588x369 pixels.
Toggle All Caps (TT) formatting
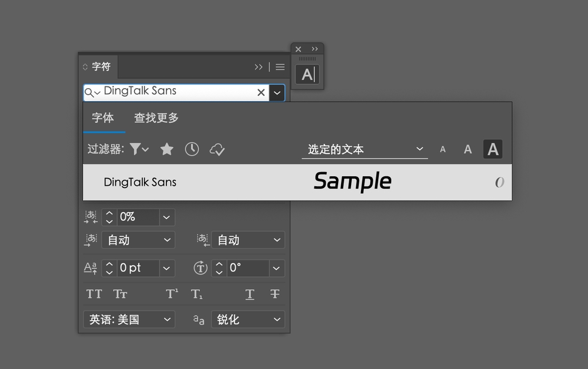(94, 294)
